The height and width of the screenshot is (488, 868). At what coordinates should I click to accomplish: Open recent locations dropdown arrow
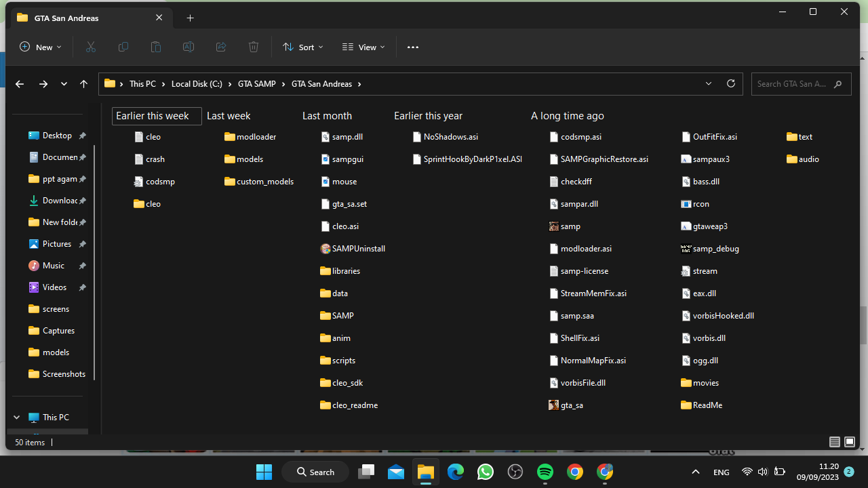(x=64, y=84)
